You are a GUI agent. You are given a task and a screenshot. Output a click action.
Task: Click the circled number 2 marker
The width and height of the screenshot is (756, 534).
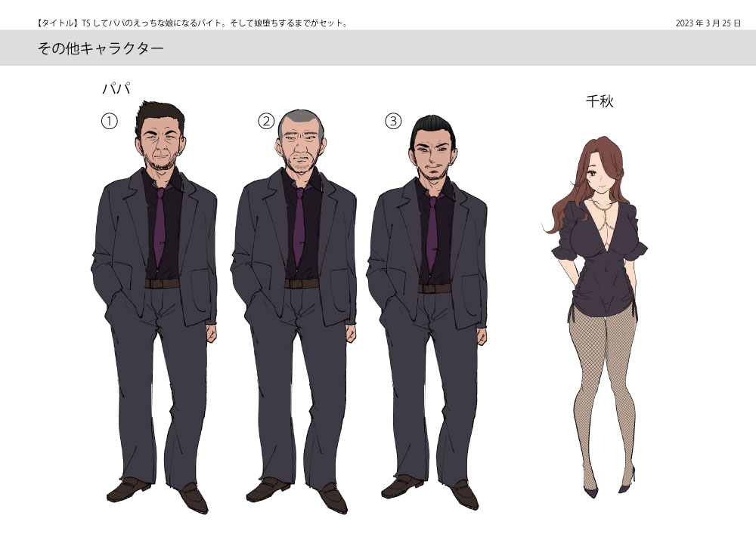[265, 121]
